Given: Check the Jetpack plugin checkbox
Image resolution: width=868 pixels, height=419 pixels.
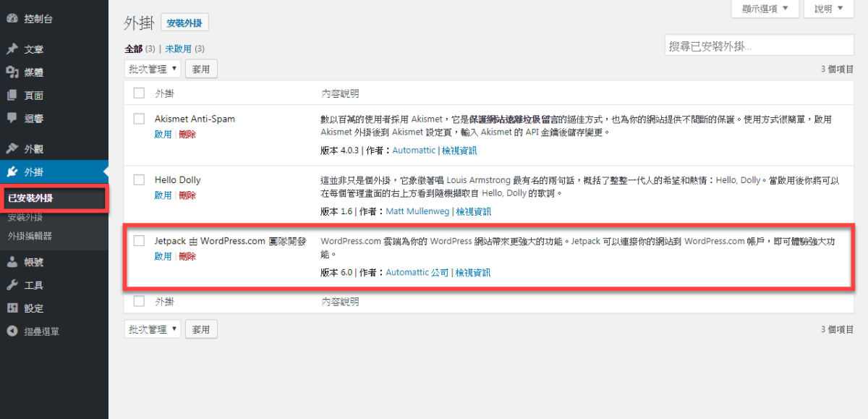Looking at the screenshot, I should point(139,241).
